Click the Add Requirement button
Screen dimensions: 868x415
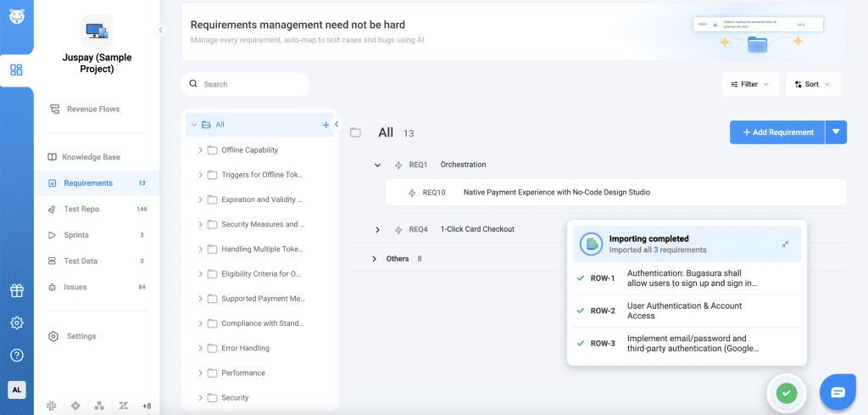(777, 132)
